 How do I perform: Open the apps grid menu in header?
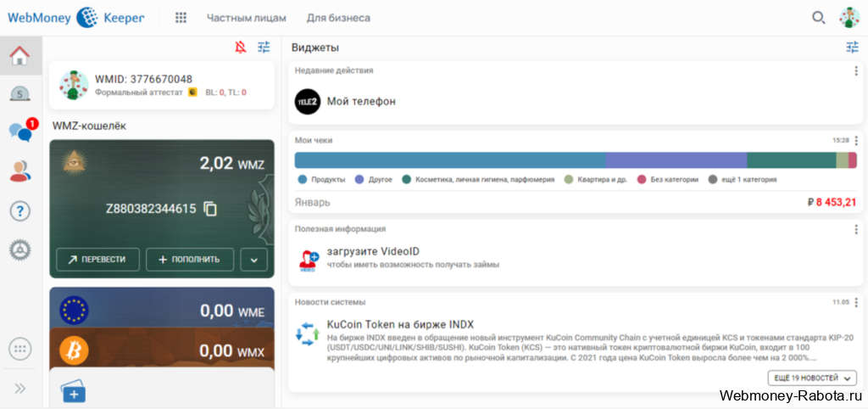tap(181, 18)
